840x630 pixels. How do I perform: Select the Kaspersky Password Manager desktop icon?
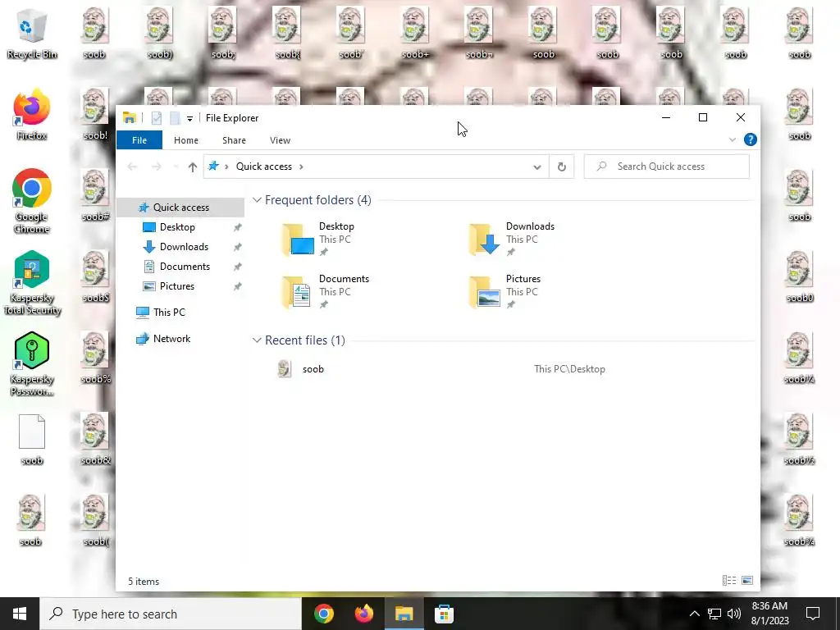pos(32,364)
